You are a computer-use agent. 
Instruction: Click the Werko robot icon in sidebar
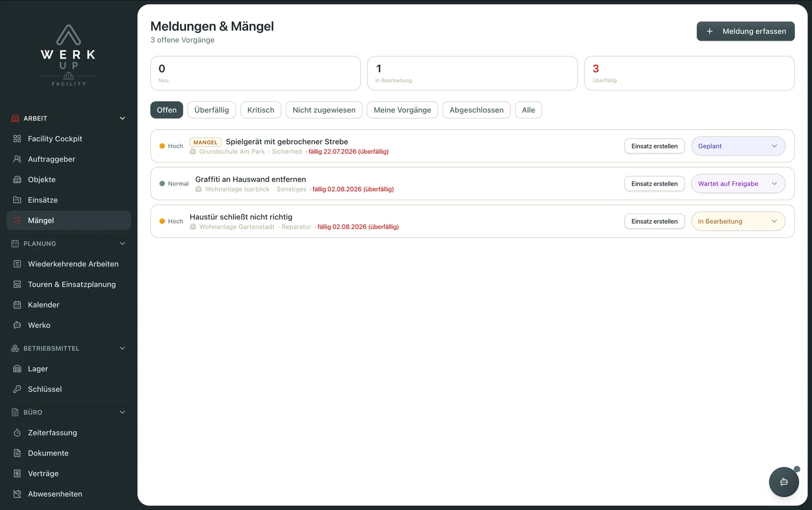(17, 325)
